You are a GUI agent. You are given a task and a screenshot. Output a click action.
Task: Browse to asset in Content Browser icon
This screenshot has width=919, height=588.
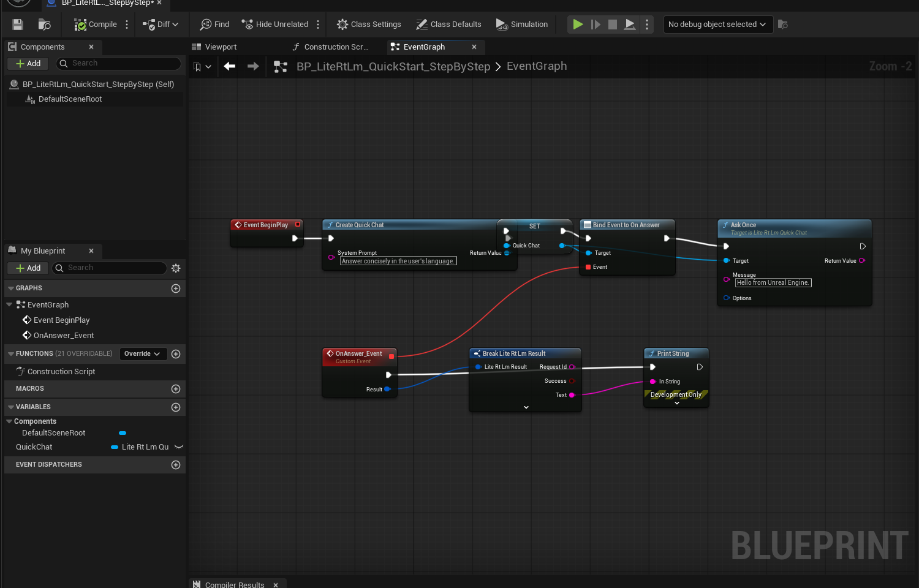[x=44, y=24]
